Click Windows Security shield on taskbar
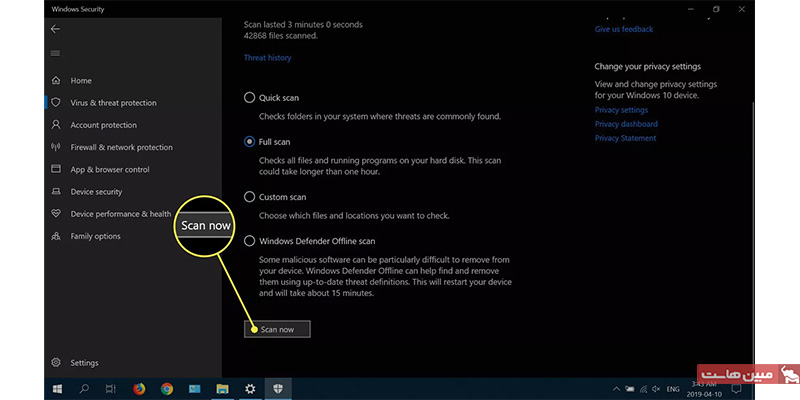 tap(278, 389)
